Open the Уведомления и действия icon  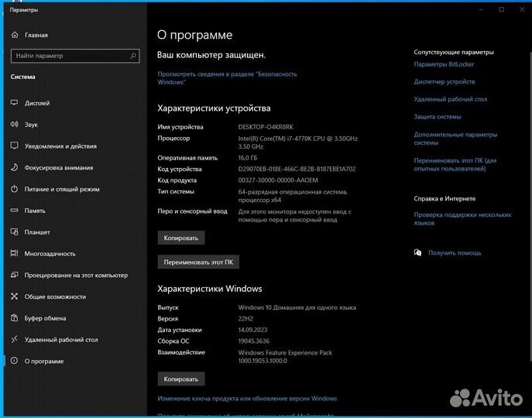[14, 146]
